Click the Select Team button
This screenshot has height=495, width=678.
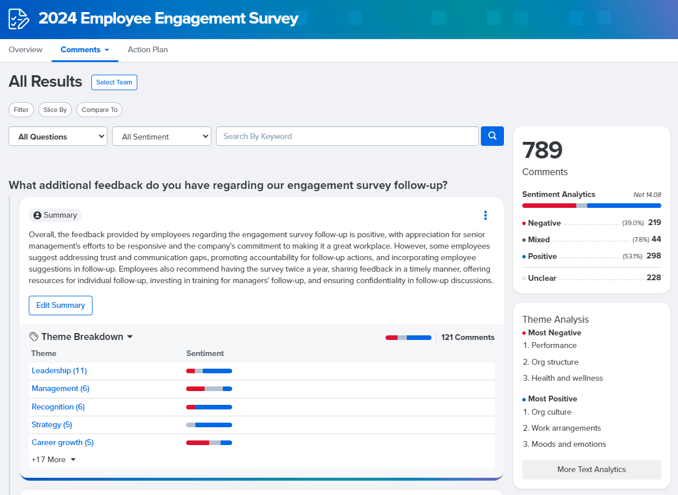tap(114, 82)
